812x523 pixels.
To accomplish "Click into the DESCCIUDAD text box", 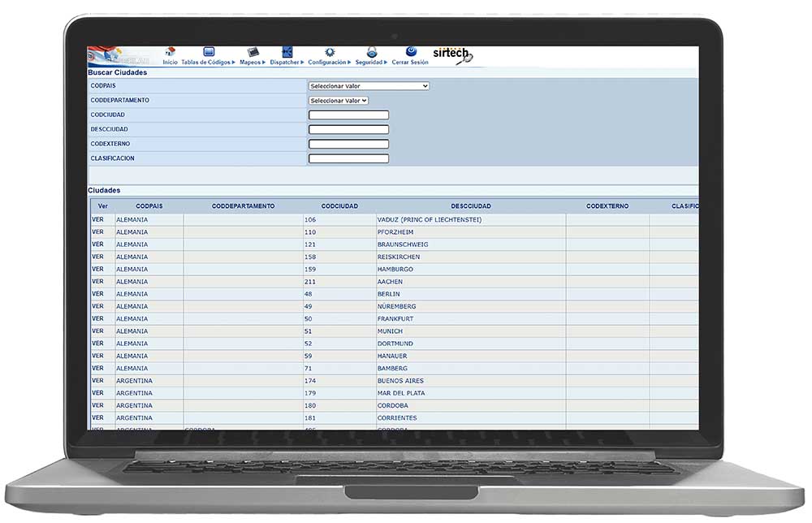I will (x=348, y=130).
